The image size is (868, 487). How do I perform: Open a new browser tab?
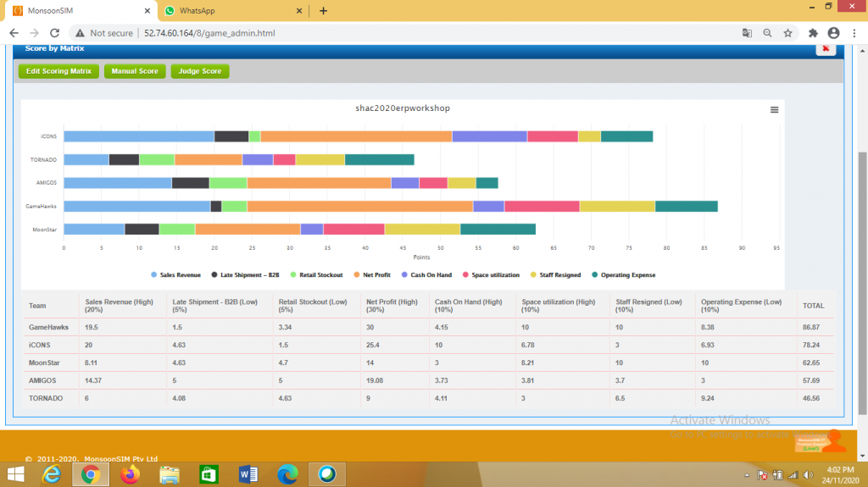pyautogui.click(x=323, y=11)
